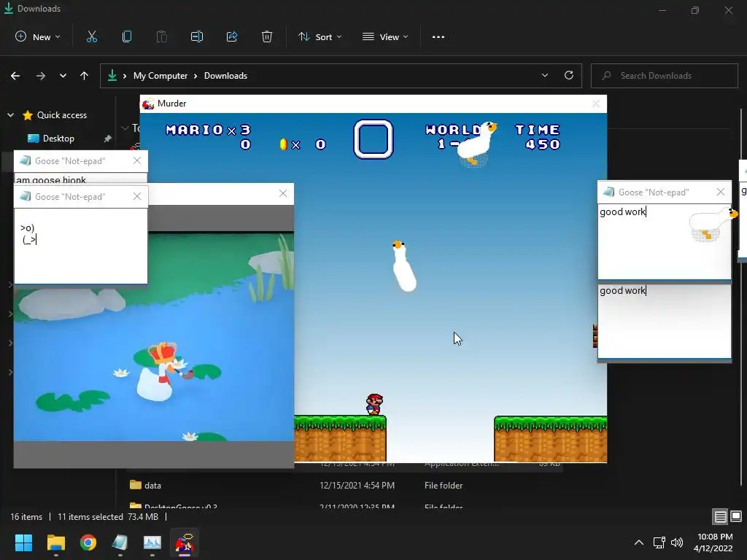Switch to details view layout icon
747x560 pixels.
[720, 516]
